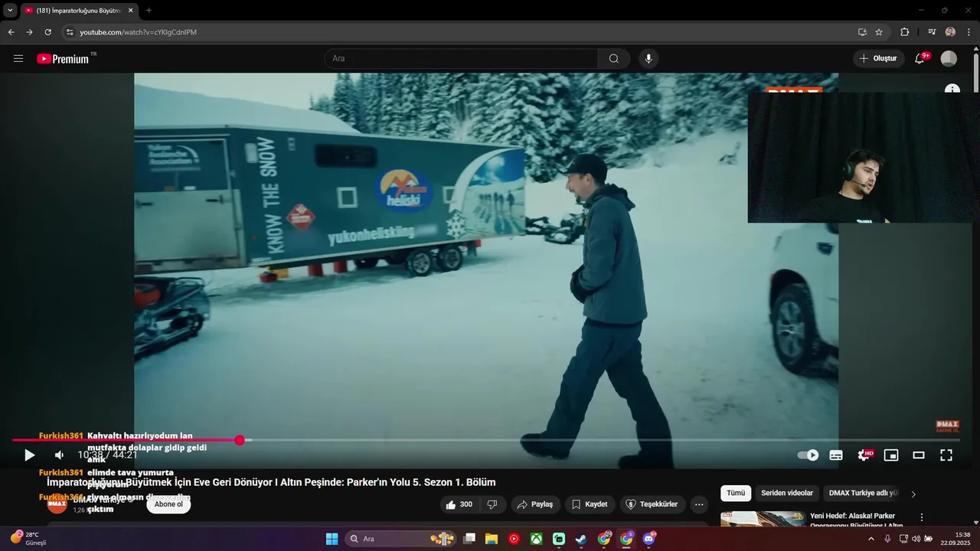Viewport: 980px width, 551px height.
Task: Subscribe with Abone ol button
Action: click(168, 504)
